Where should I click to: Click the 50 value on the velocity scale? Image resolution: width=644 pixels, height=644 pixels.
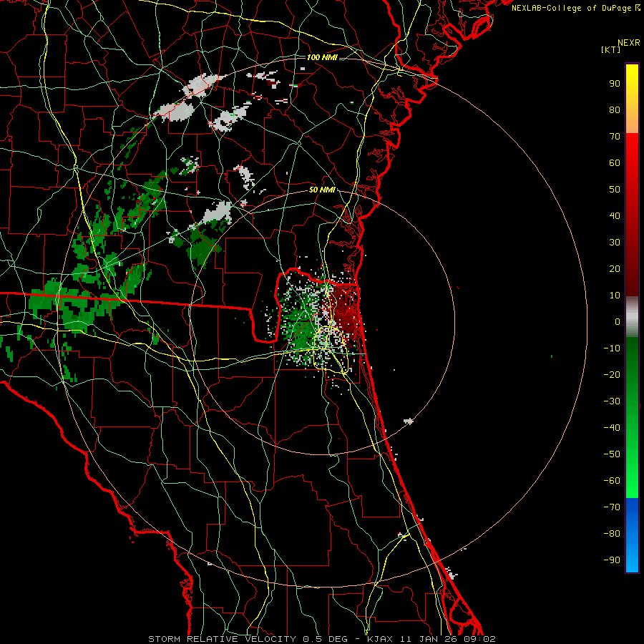[615, 190]
